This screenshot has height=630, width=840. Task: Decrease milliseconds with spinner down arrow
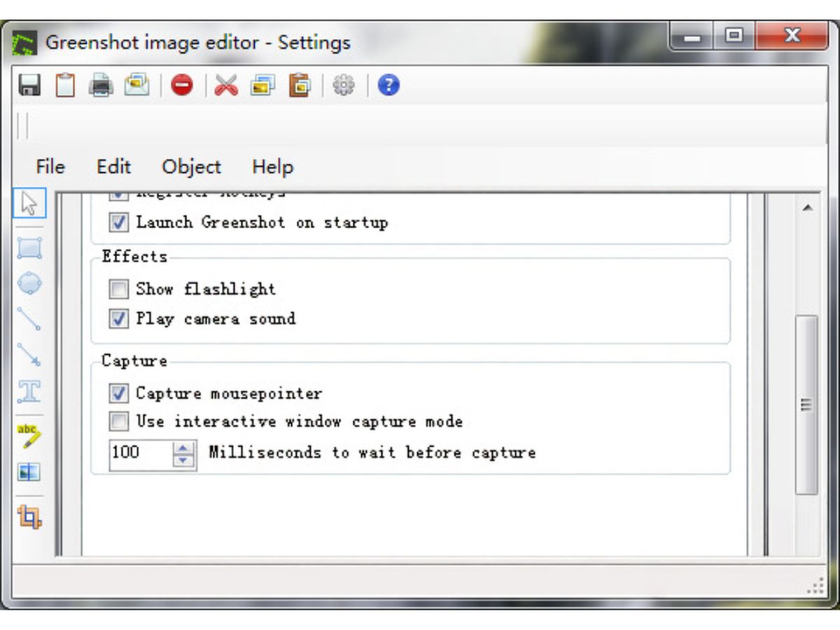point(183,460)
